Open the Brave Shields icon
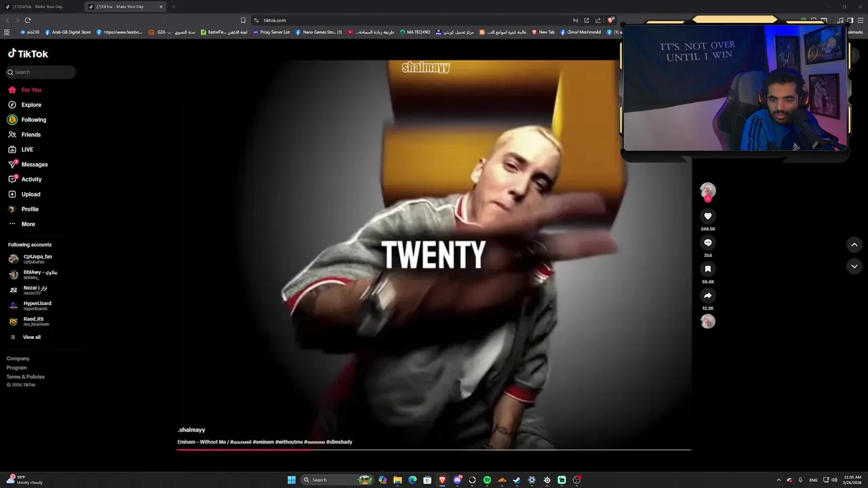This screenshot has width=868, height=488. (x=610, y=20)
